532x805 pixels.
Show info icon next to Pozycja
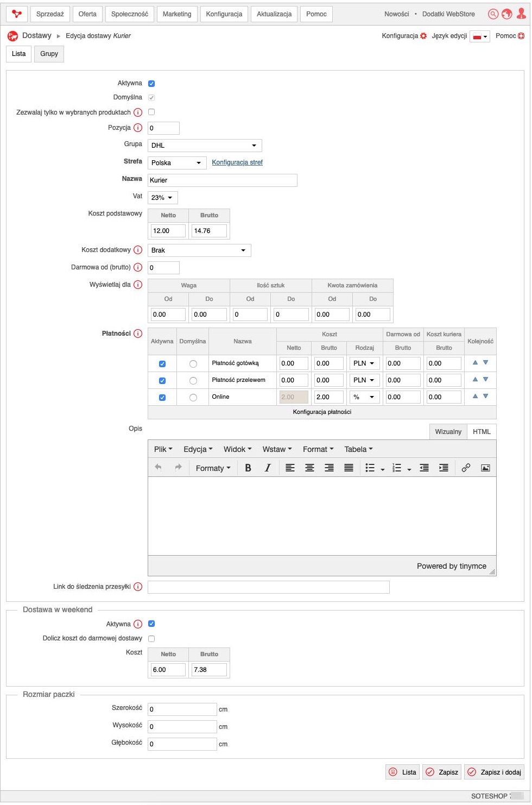138,128
